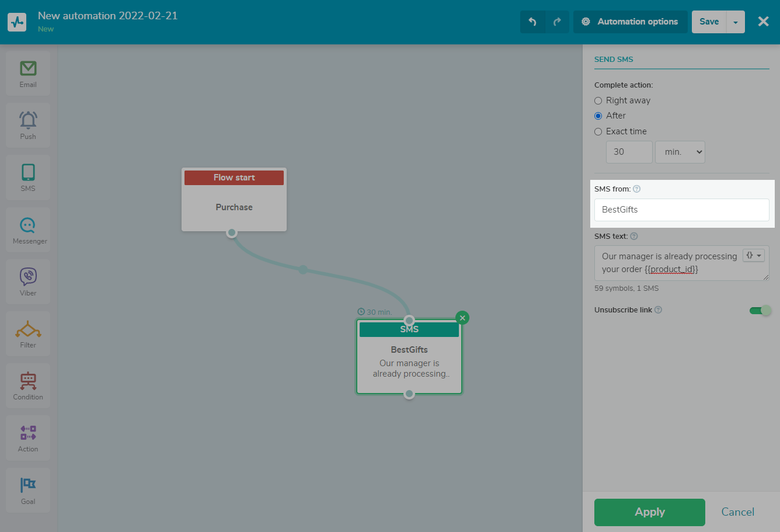Add a Goal block
Viewport: 780px width, 532px height.
(x=28, y=489)
